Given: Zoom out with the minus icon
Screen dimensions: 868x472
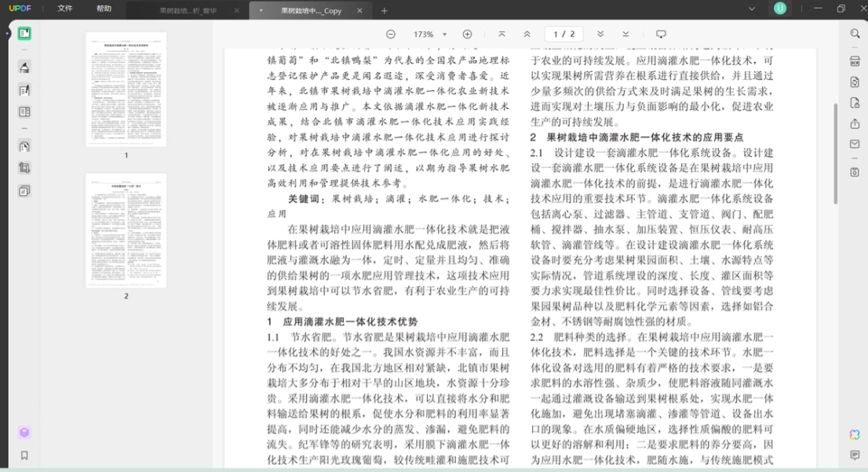Looking at the screenshot, I should pos(391,34).
